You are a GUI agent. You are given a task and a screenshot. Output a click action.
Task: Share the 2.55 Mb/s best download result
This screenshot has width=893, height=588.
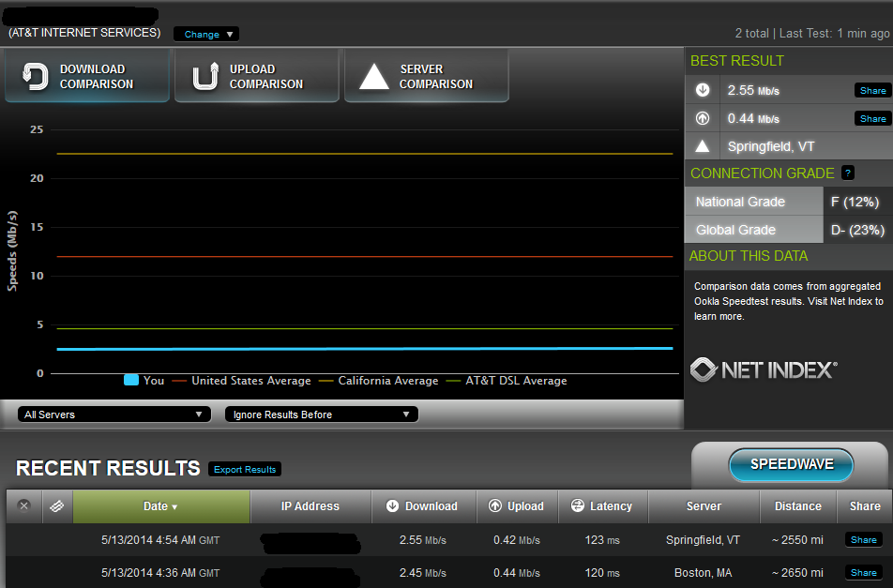click(872, 91)
